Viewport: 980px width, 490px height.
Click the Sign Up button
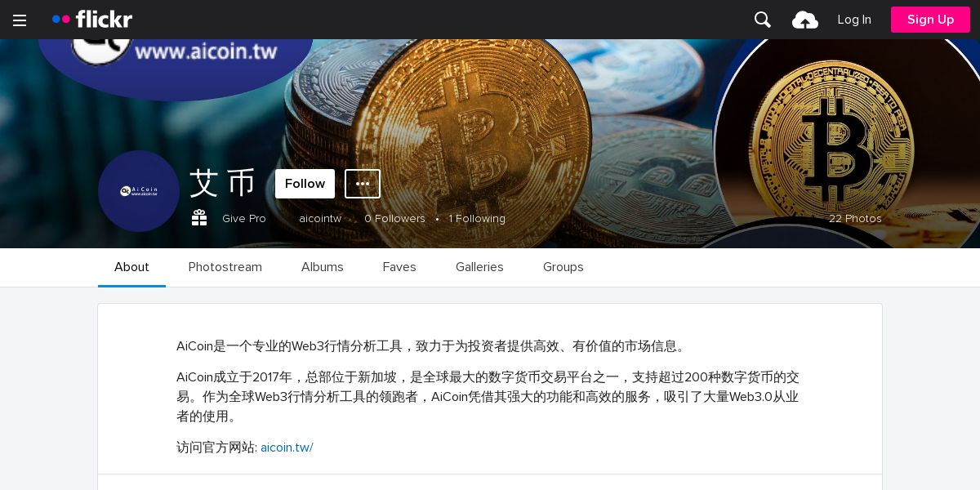[930, 20]
